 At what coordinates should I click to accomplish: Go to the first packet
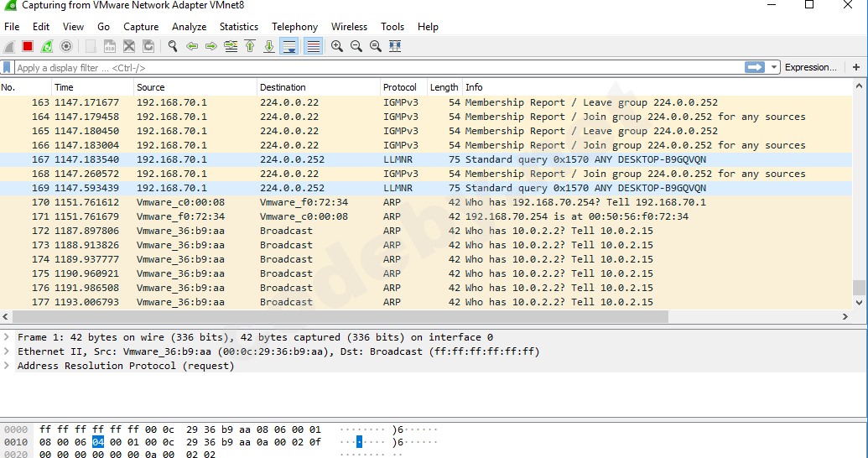[x=250, y=46]
